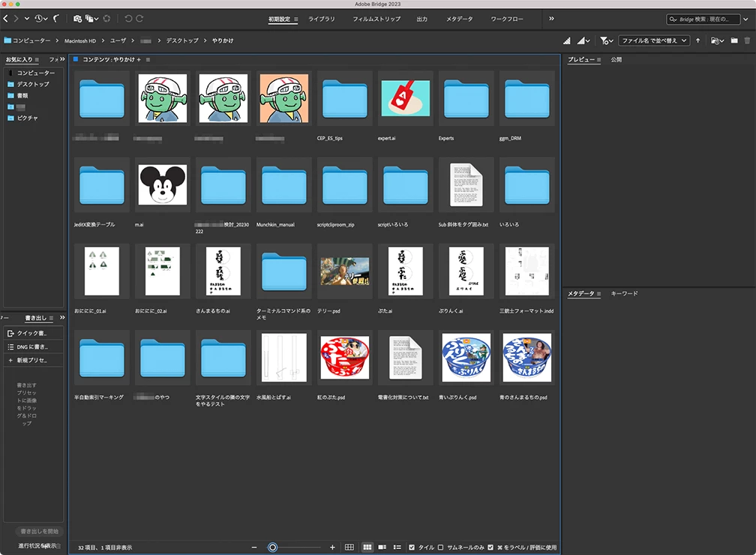Toggle the タイル checkbox

[411, 547]
